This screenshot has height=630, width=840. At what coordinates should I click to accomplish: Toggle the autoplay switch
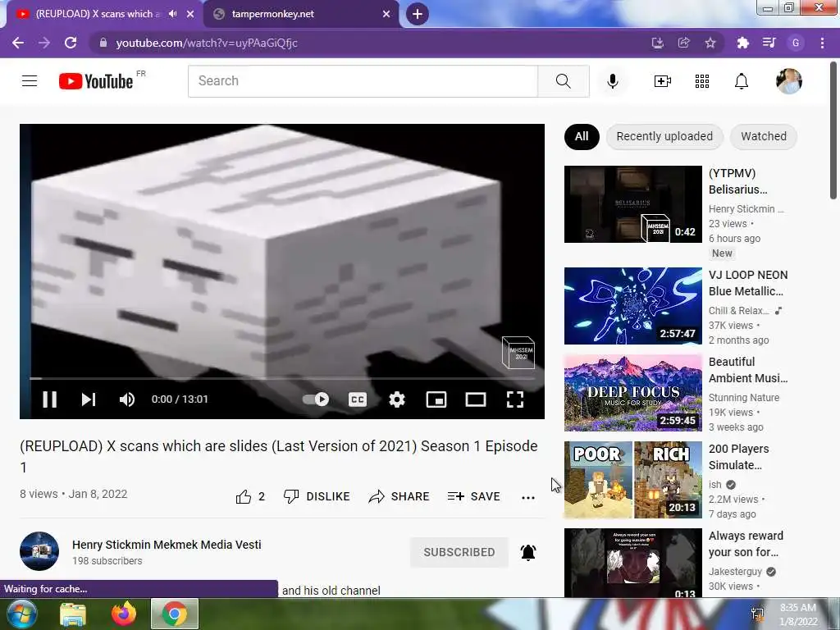click(316, 399)
